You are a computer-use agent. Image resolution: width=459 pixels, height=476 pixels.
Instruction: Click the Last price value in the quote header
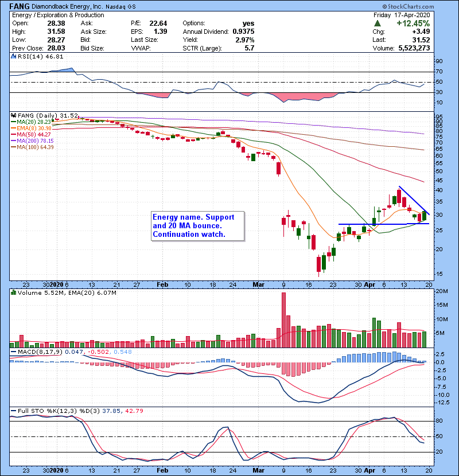coord(421,40)
